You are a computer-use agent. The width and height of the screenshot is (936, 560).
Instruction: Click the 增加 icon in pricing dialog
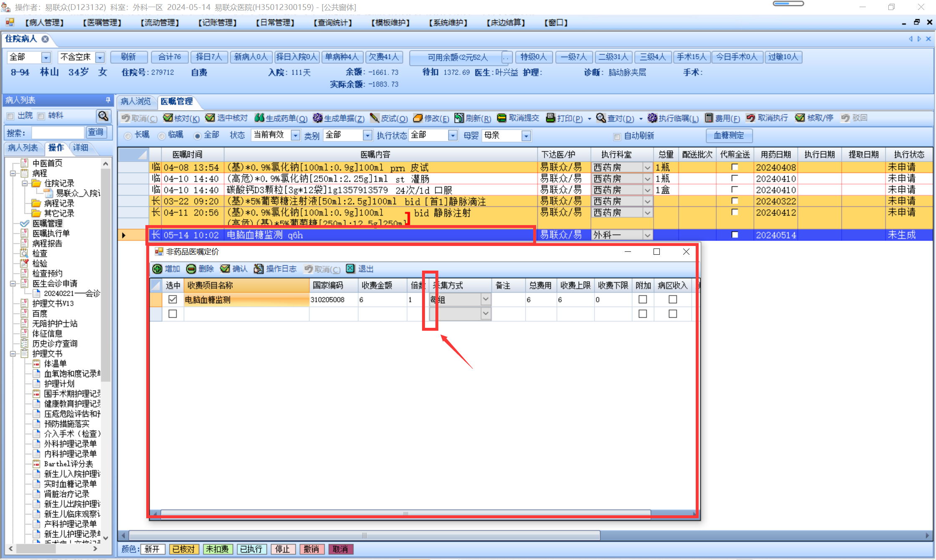(x=158, y=269)
